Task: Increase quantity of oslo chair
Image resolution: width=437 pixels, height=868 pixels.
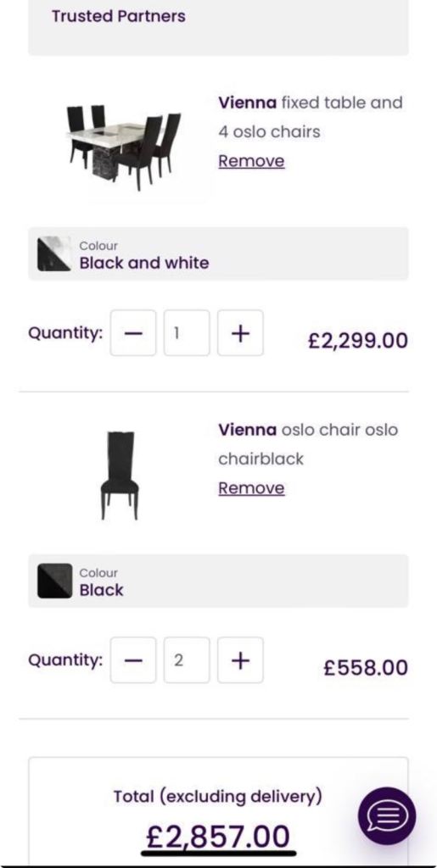Action: coord(240,659)
